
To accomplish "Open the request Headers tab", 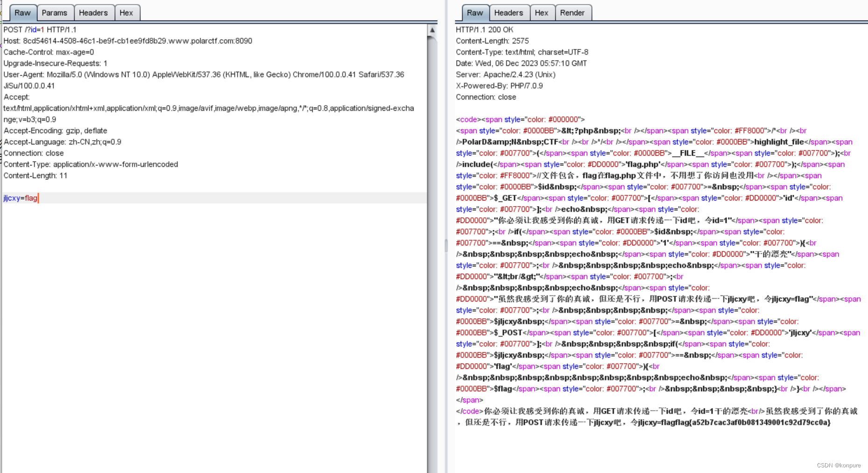I will [x=93, y=13].
